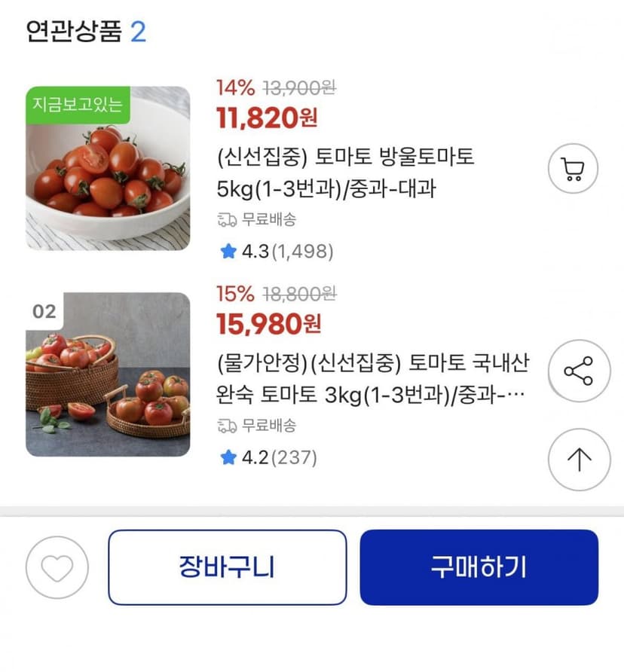Toggle the heart wishlist icon

pyautogui.click(x=57, y=567)
